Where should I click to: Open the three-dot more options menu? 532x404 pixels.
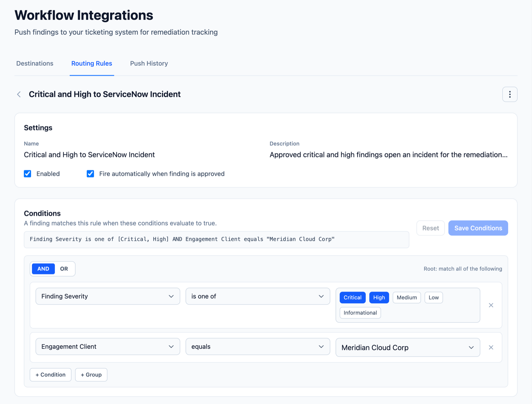[510, 94]
